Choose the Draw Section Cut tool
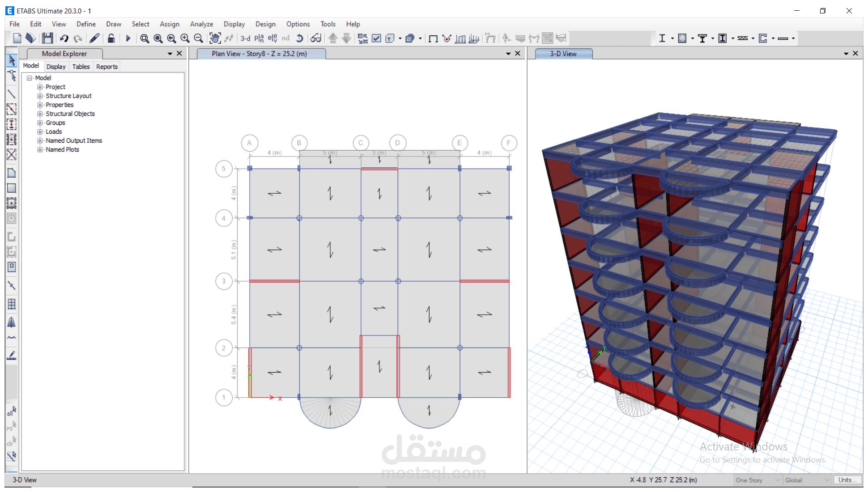868x492 pixels. click(x=12, y=356)
